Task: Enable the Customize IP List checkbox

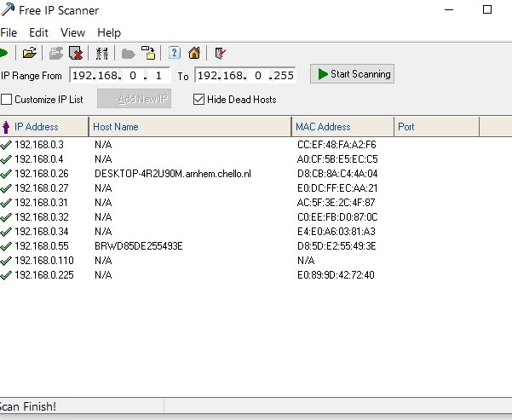Action: (x=7, y=100)
